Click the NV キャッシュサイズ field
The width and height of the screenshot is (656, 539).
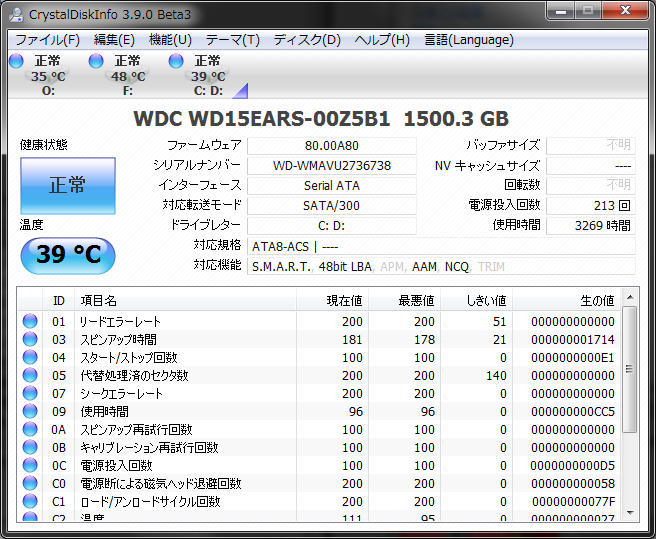(591, 166)
